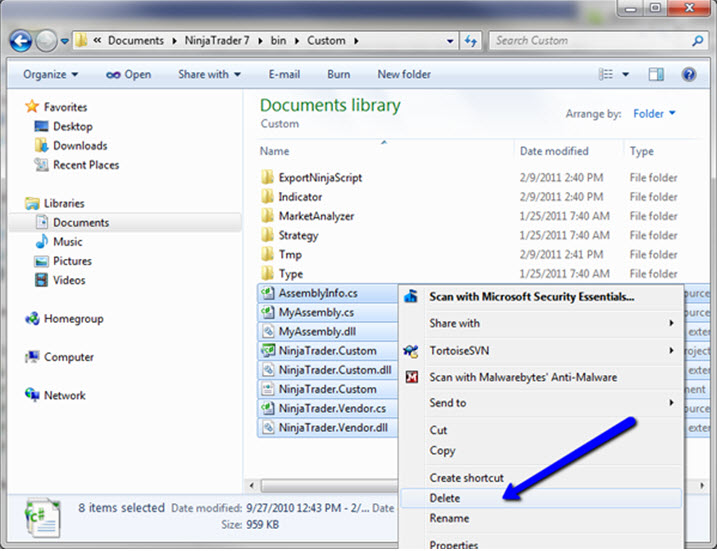Select the Music library

tap(67, 242)
